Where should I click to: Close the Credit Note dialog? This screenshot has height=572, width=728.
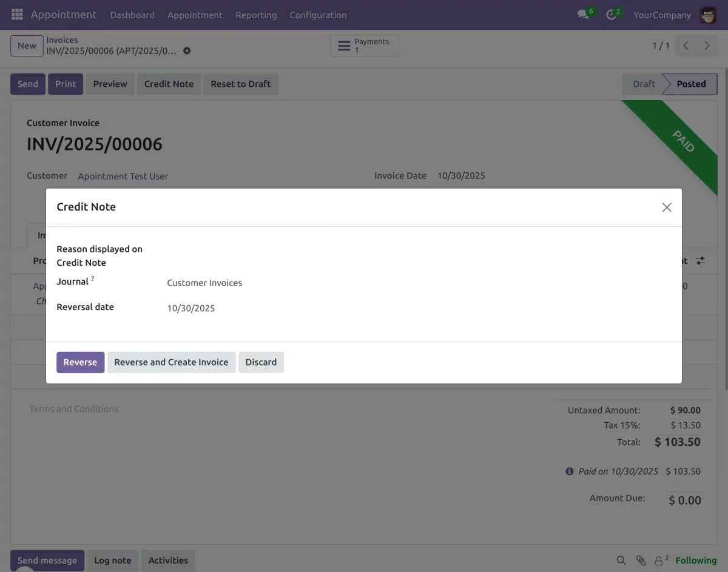[667, 207]
